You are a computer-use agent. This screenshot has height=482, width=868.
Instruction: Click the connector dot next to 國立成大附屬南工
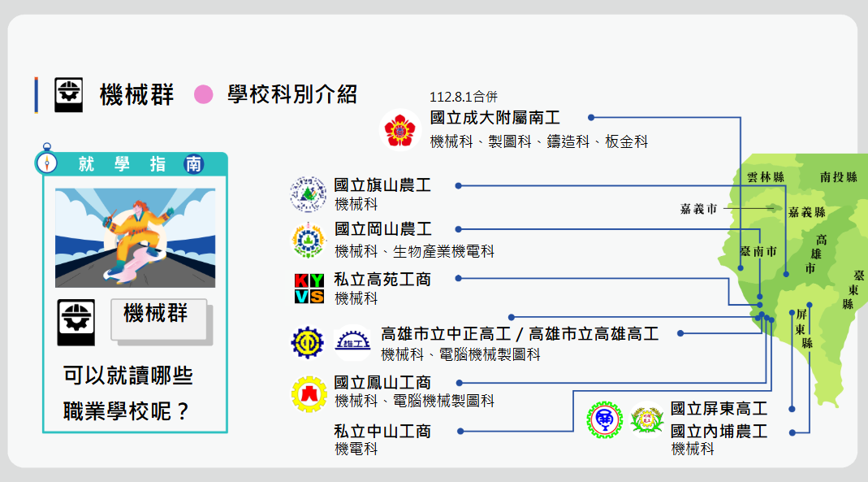tap(591, 118)
